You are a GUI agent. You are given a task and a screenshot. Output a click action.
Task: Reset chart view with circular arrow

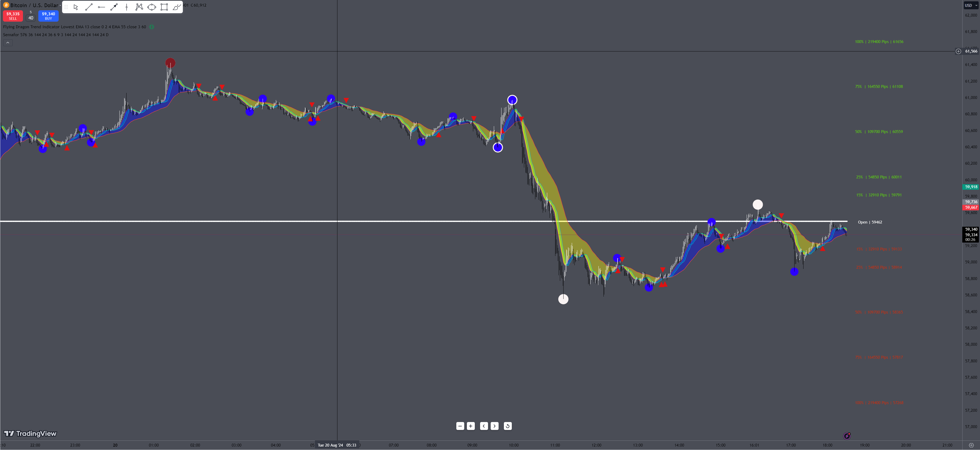508,426
